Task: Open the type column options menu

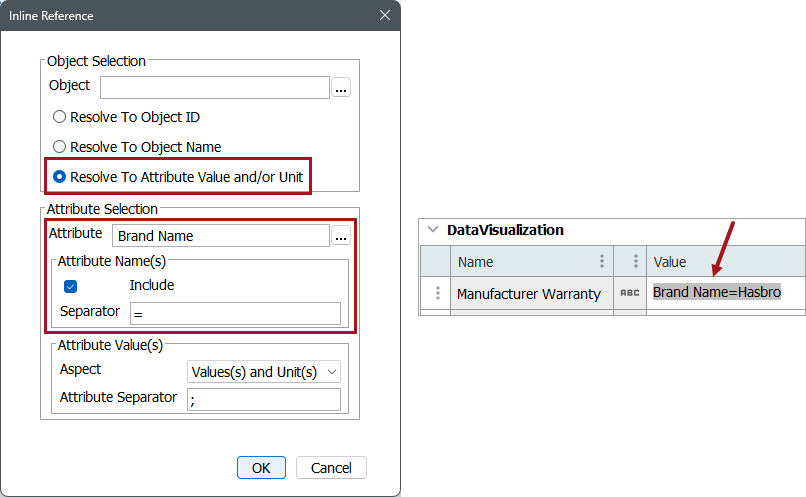Action: pyautogui.click(x=634, y=261)
